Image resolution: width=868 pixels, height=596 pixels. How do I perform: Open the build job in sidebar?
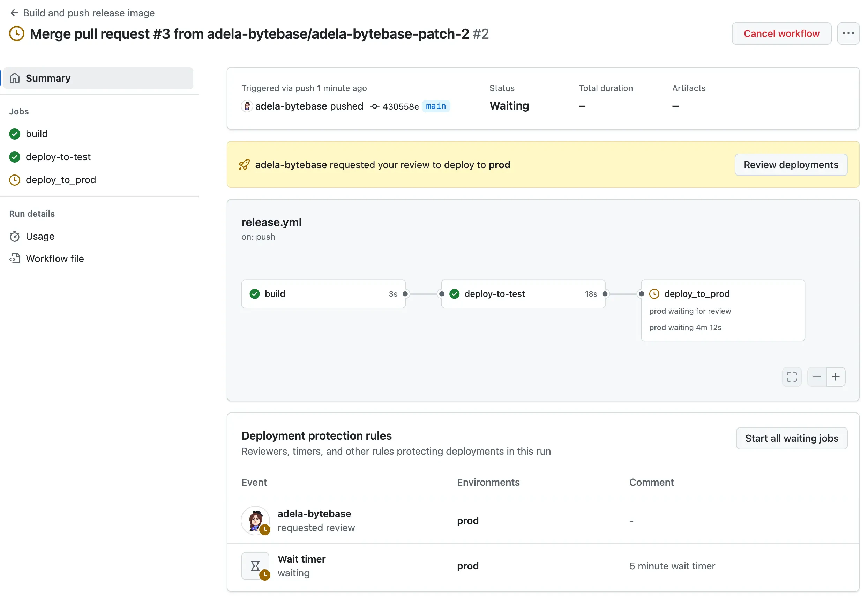coord(37,134)
